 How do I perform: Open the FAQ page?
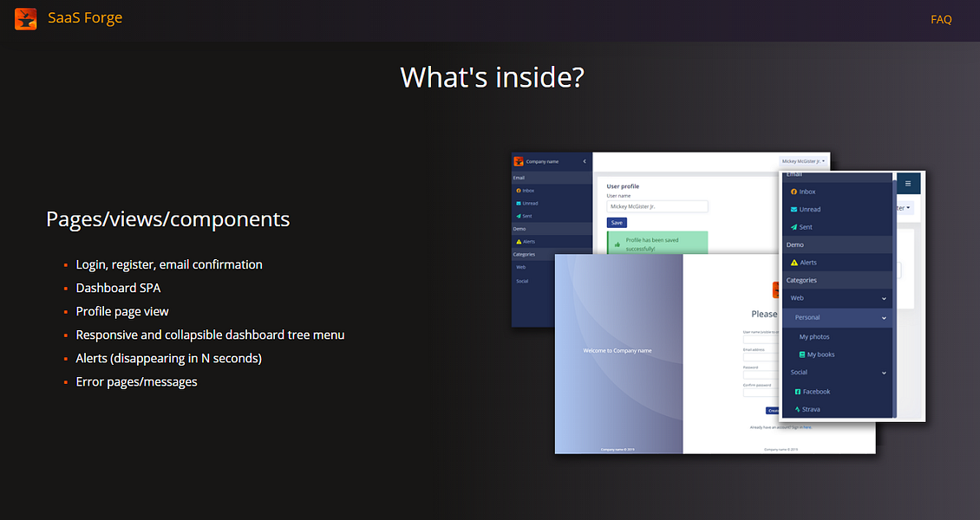click(941, 18)
